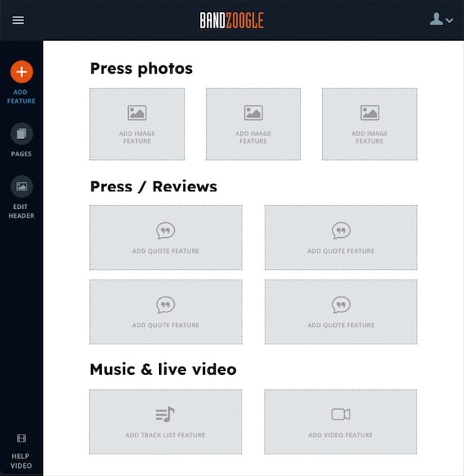
Task: Click the Press photos heading
Action: pos(141,68)
